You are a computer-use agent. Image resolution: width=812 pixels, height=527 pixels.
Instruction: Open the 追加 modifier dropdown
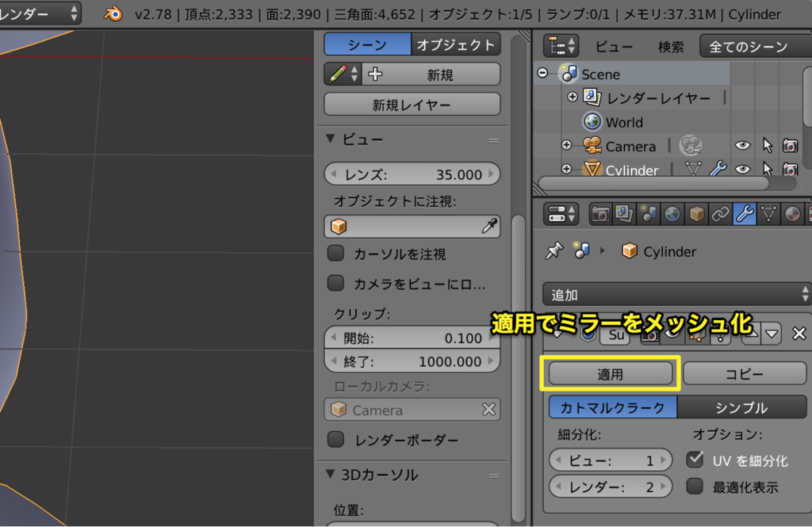tap(676, 295)
